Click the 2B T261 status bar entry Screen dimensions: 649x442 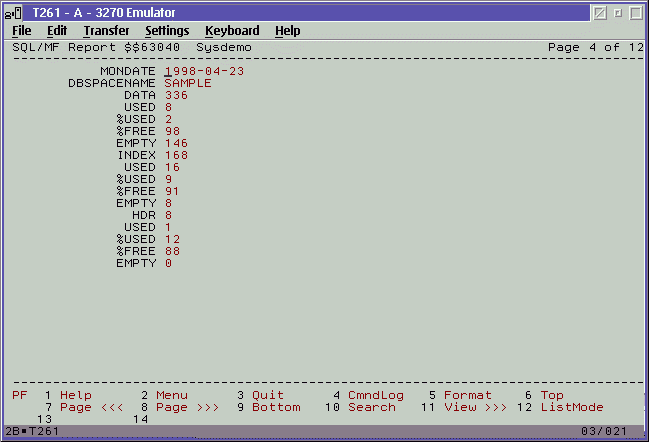tap(32, 431)
